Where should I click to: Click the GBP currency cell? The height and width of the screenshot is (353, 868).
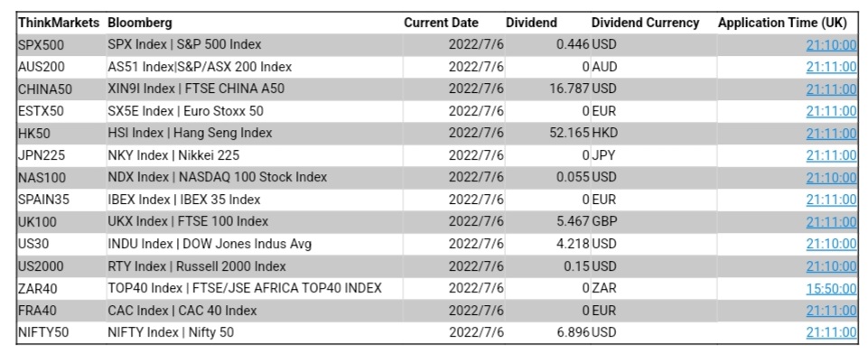(605, 222)
